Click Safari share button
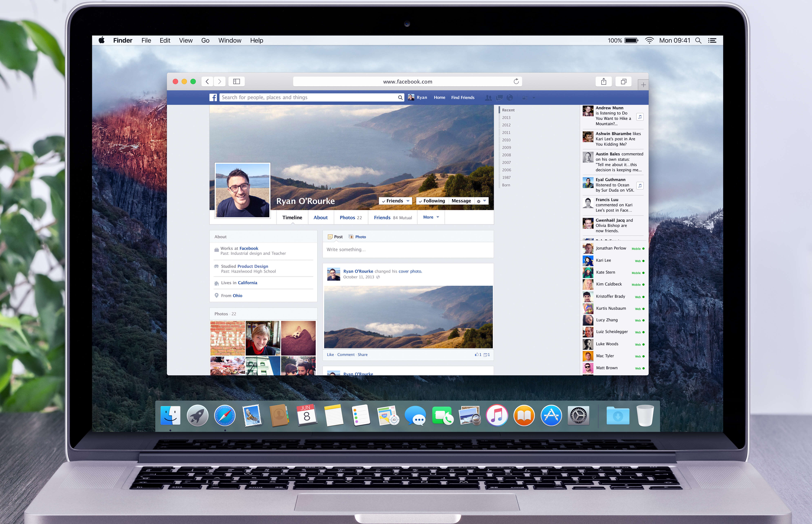Viewport: 812px width, 524px height. [604, 81]
